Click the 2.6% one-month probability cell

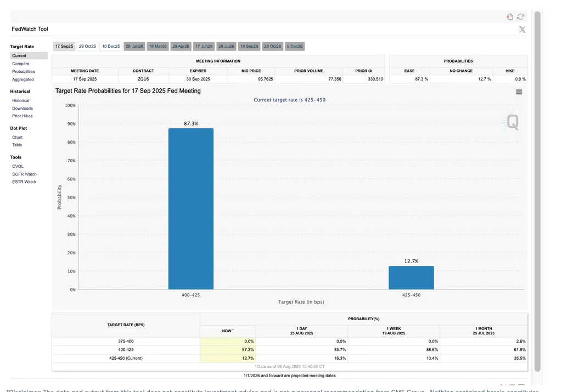click(484, 342)
